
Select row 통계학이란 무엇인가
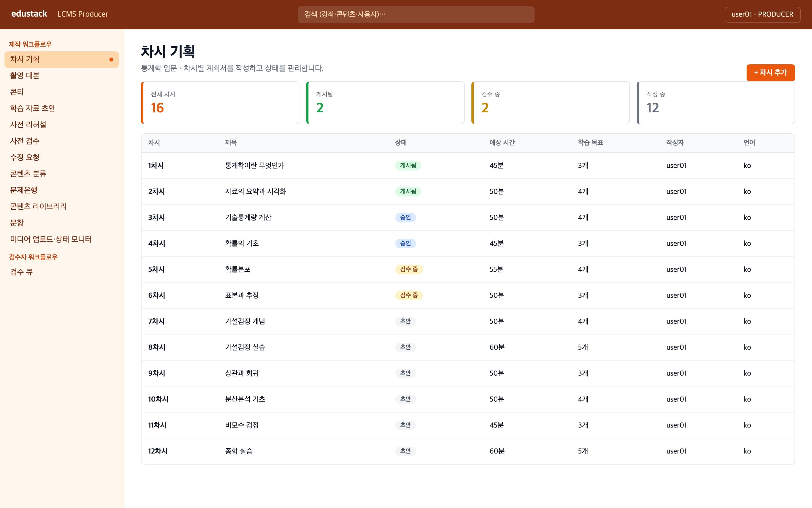468,166
